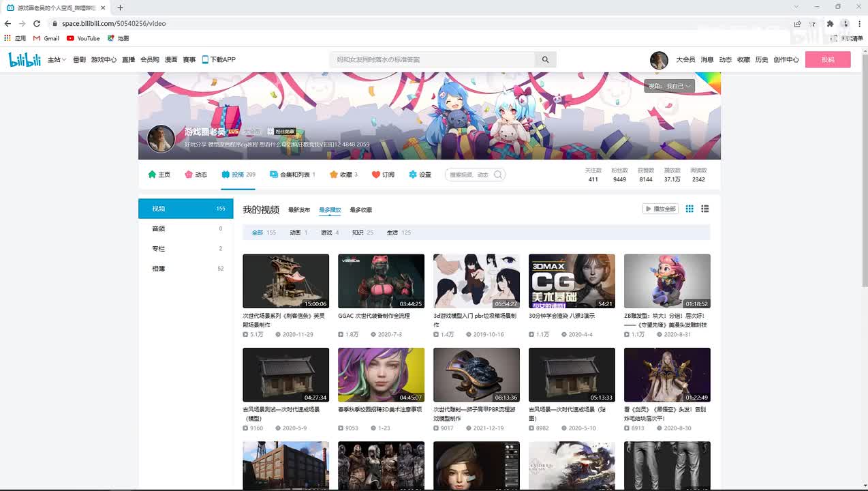Select 相簿 52 in the left sidebar
This screenshot has height=491, width=868.
[x=186, y=269]
